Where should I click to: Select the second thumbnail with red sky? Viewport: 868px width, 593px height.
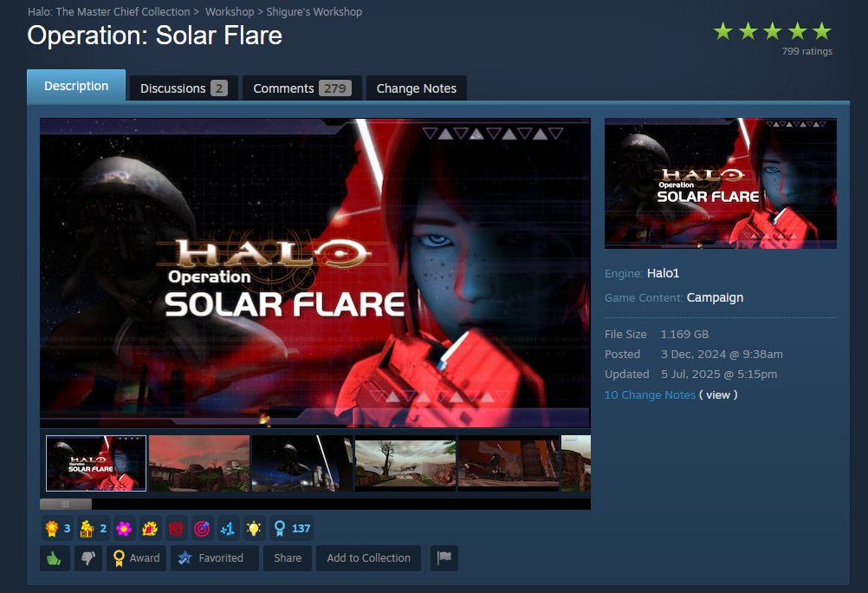[199, 463]
